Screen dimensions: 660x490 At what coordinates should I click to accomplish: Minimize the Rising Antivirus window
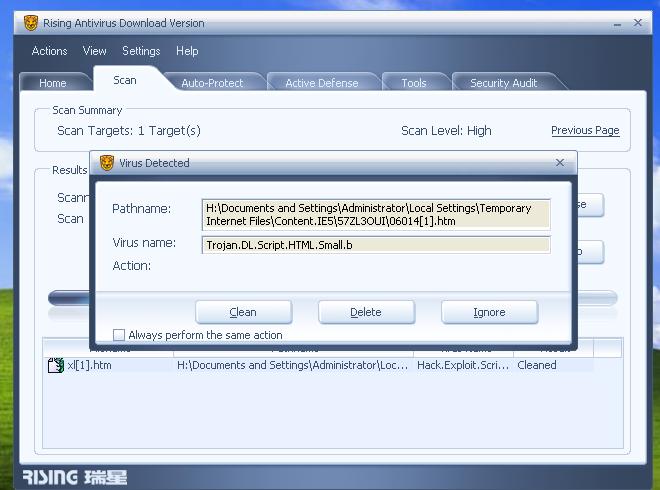(617, 24)
